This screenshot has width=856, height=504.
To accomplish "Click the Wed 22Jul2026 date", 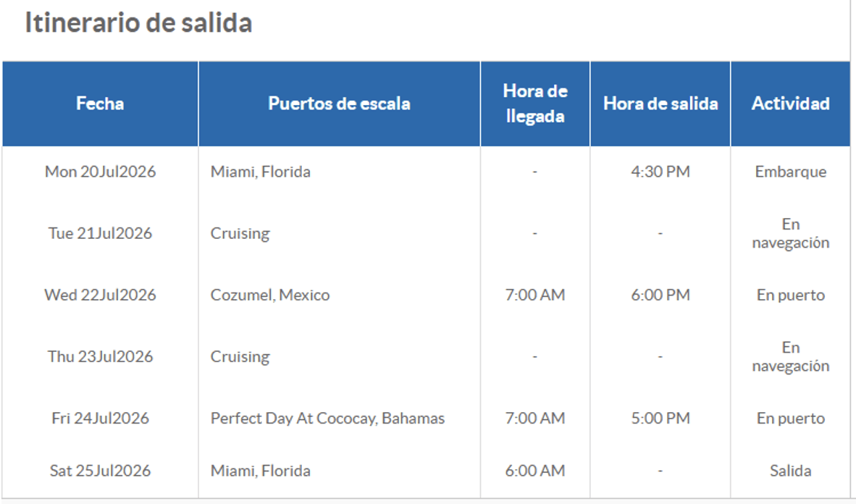I will point(101,295).
